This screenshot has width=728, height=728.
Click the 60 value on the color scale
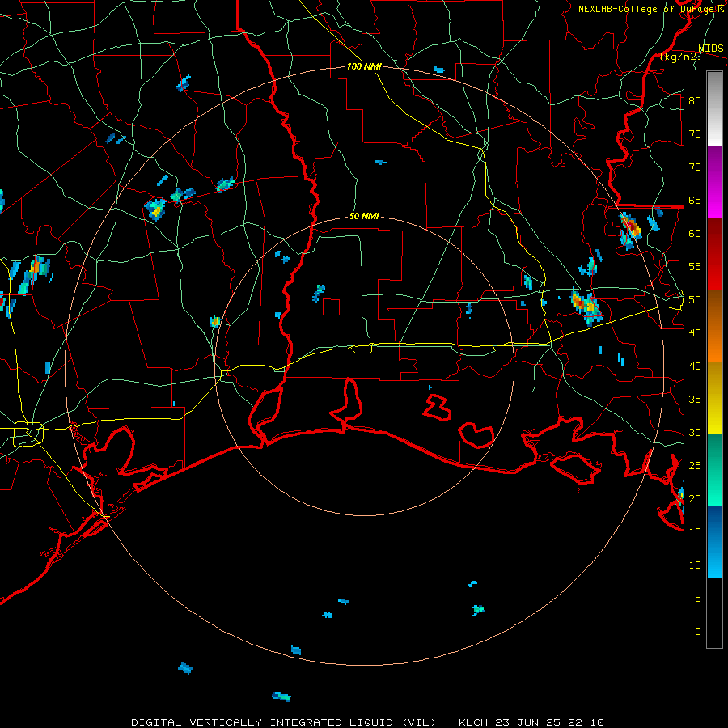[695, 234]
